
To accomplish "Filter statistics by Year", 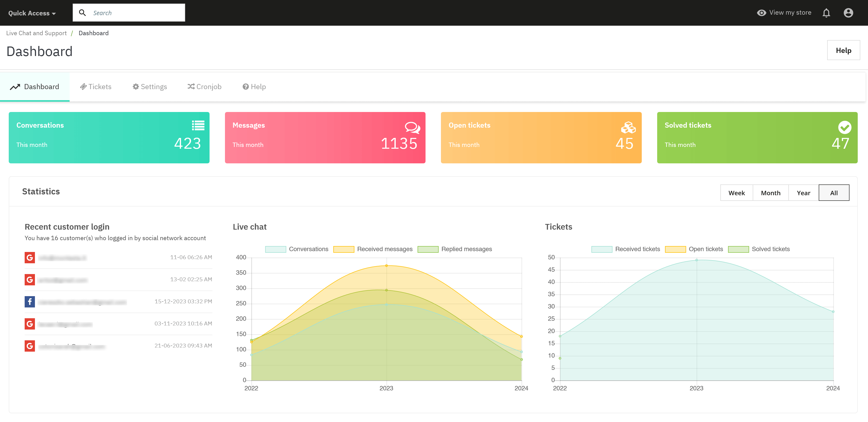I will [803, 193].
